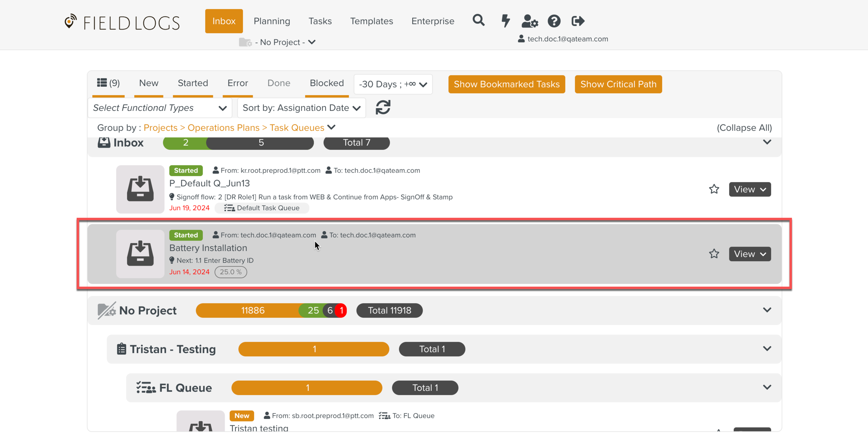
Task: Open the user settings icon
Action: pyautogui.click(x=530, y=21)
